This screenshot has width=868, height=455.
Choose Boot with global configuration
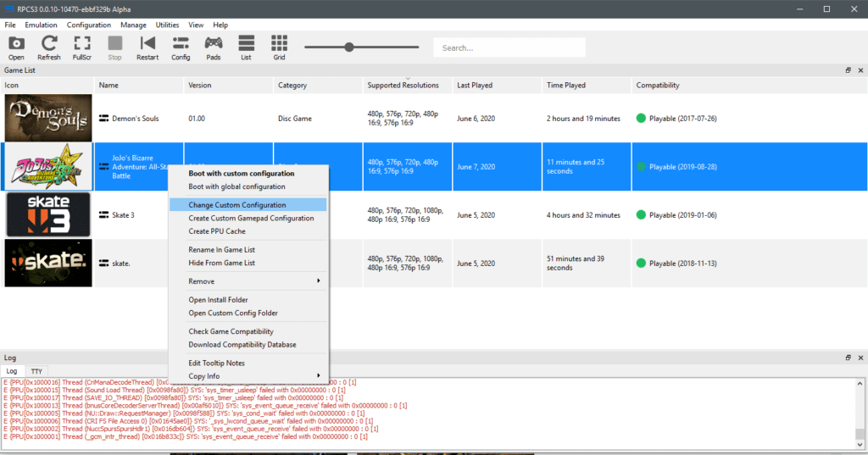tap(248, 186)
